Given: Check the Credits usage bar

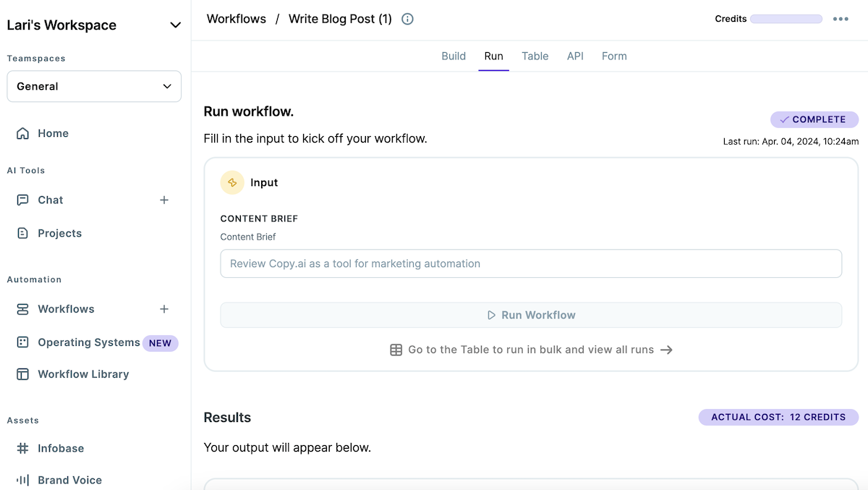Looking at the screenshot, I should (786, 18).
